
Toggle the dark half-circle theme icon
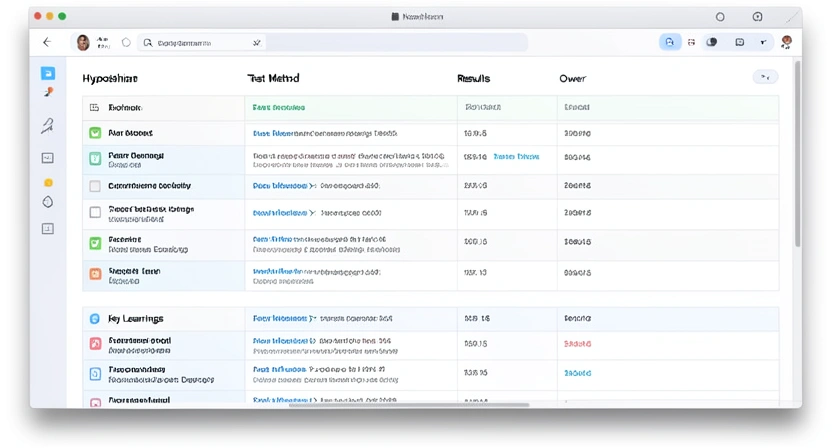[712, 42]
